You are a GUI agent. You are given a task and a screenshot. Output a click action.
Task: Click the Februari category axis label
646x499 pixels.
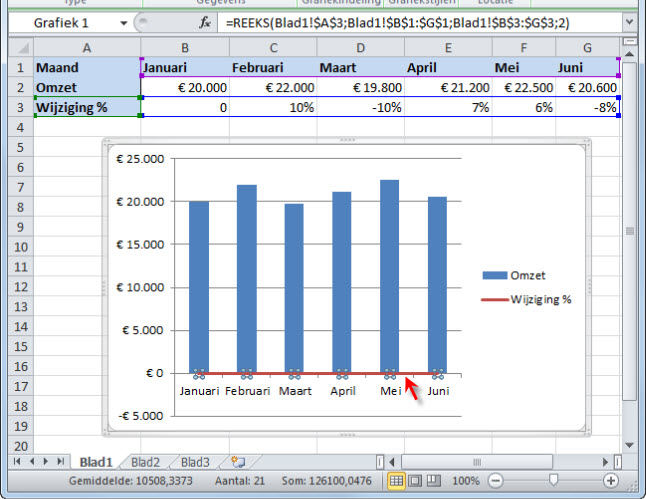pyautogui.click(x=248, y=391)
